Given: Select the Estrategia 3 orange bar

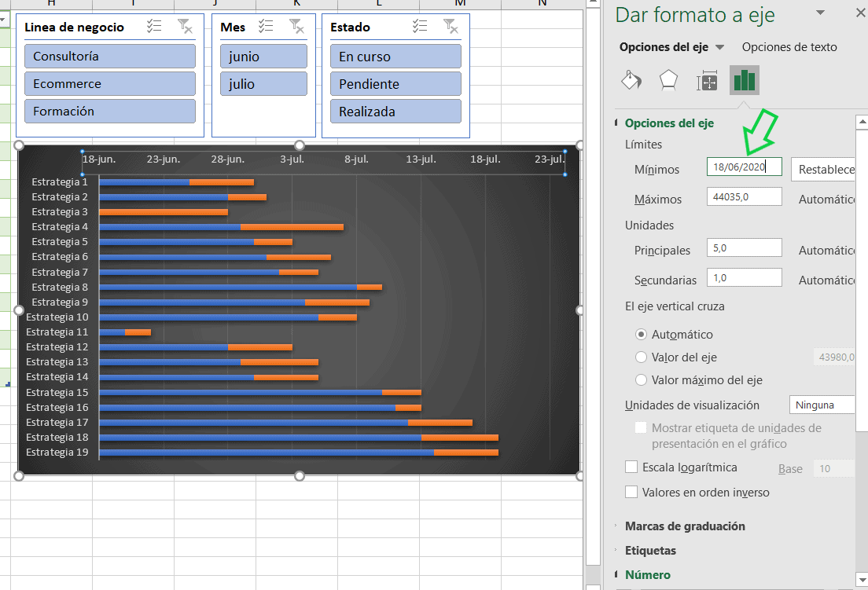Looking at the screenshot, I should pos(164,212).
